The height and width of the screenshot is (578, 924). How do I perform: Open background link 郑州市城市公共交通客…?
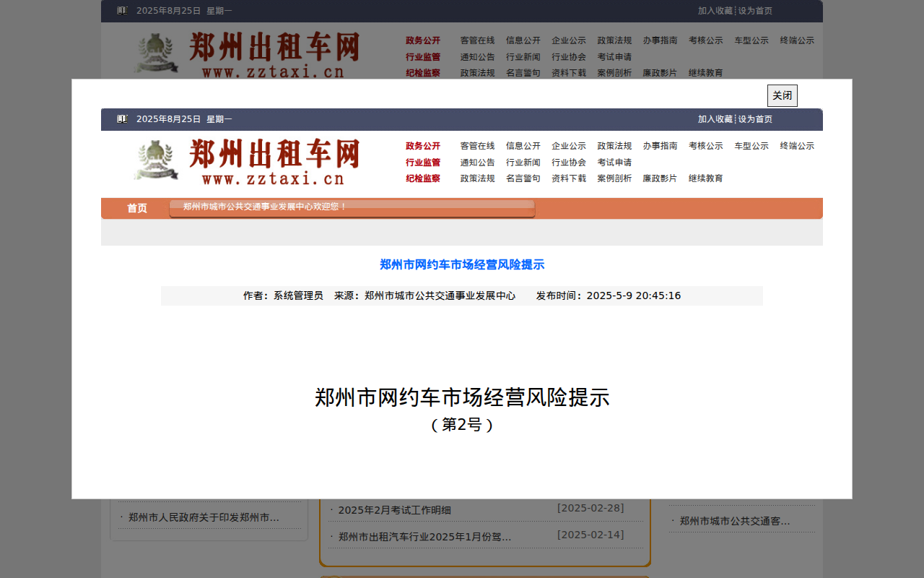pyautogui.click(x=735, y=521)
